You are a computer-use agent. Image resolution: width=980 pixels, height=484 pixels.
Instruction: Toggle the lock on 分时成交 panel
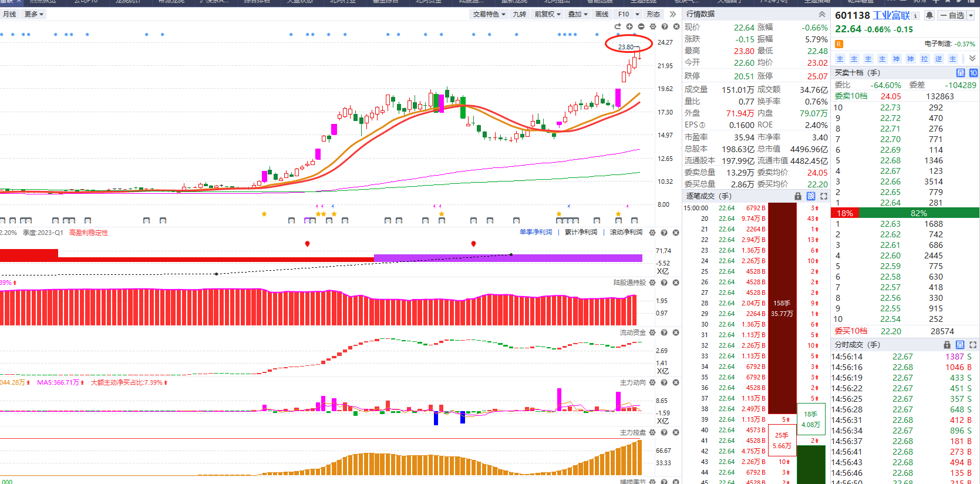point(947,345)
